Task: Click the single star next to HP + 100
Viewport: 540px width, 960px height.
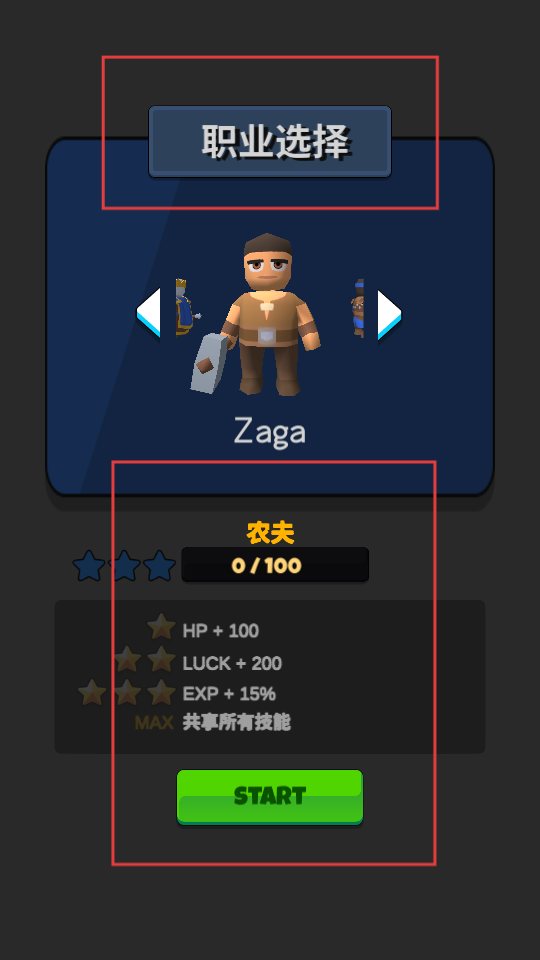Action: tap(162, 627)
